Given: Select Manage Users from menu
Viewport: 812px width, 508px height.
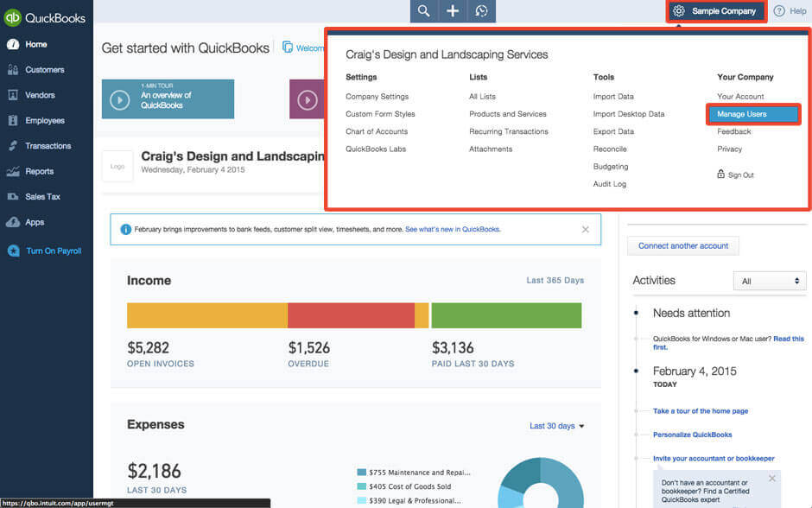Looking at the screenshot, I should [x=741, y=114].
